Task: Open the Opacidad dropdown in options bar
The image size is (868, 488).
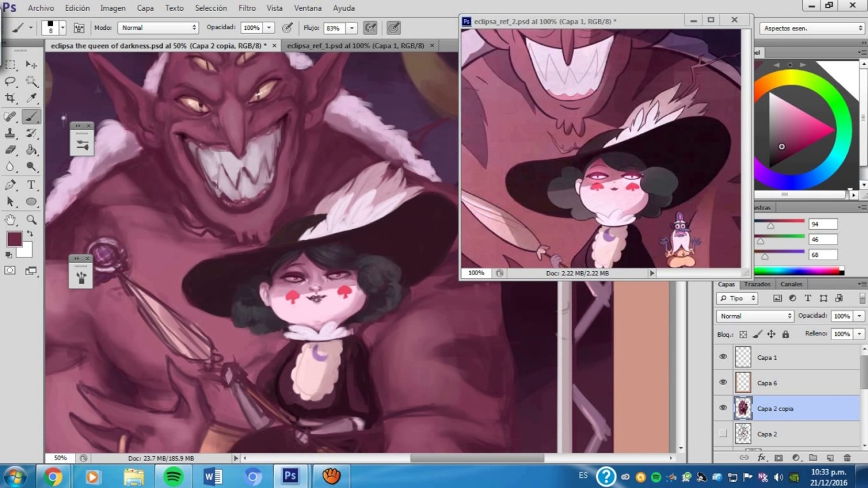Action: 269,28
